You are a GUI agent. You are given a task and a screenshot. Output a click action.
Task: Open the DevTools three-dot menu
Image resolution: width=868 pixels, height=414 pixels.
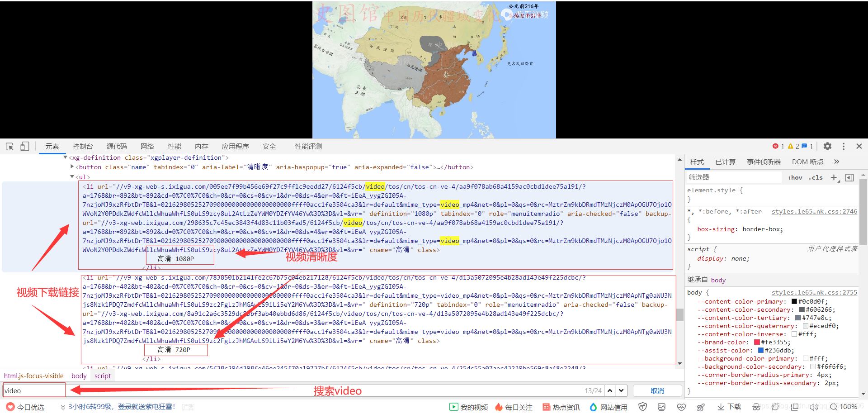coord(844,146)
